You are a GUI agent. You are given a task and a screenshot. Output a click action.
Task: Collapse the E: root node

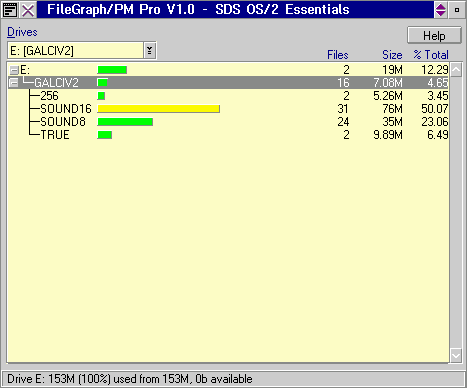click(x=14, y=70)
